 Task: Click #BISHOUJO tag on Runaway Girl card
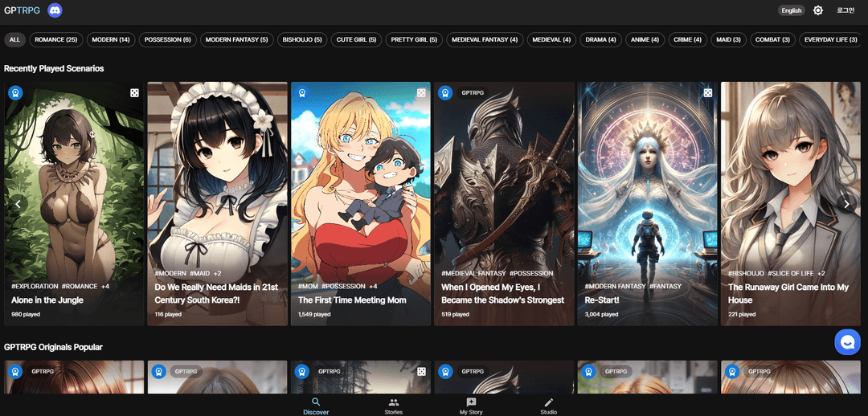746,274
